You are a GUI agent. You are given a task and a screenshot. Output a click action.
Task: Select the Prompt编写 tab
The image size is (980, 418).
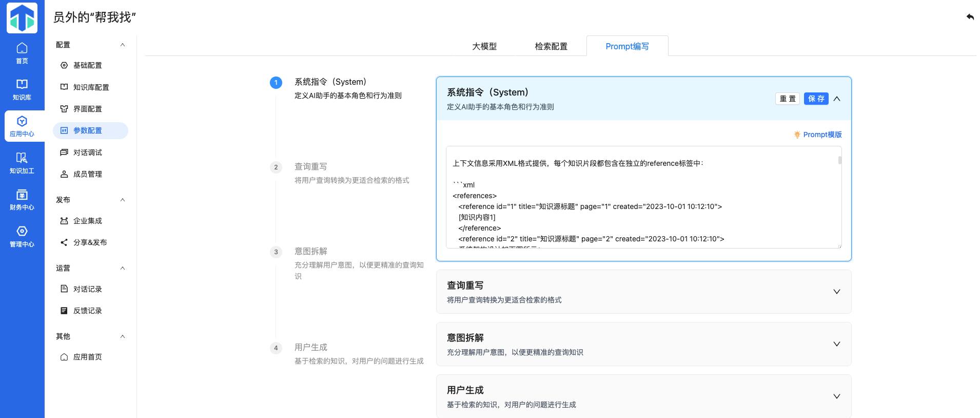click(x=627, y=46)
